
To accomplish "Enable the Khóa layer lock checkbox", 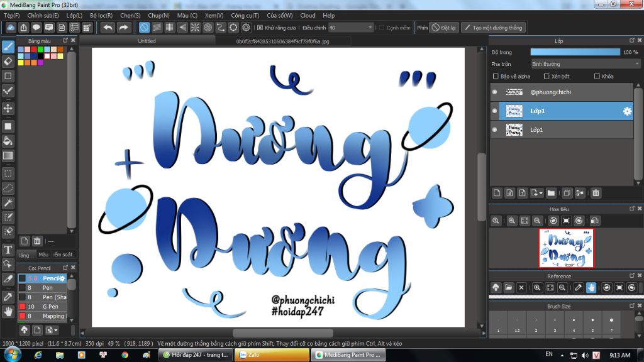I will (597, 76).
